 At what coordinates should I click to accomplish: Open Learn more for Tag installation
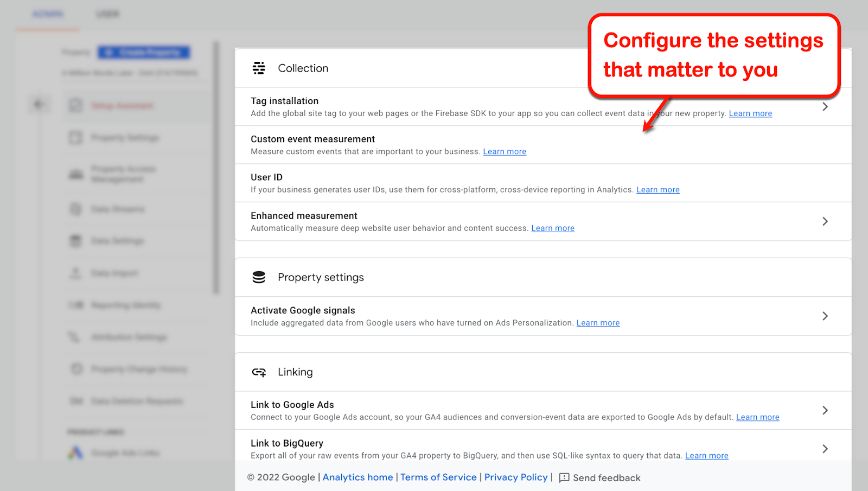(750, 113)
